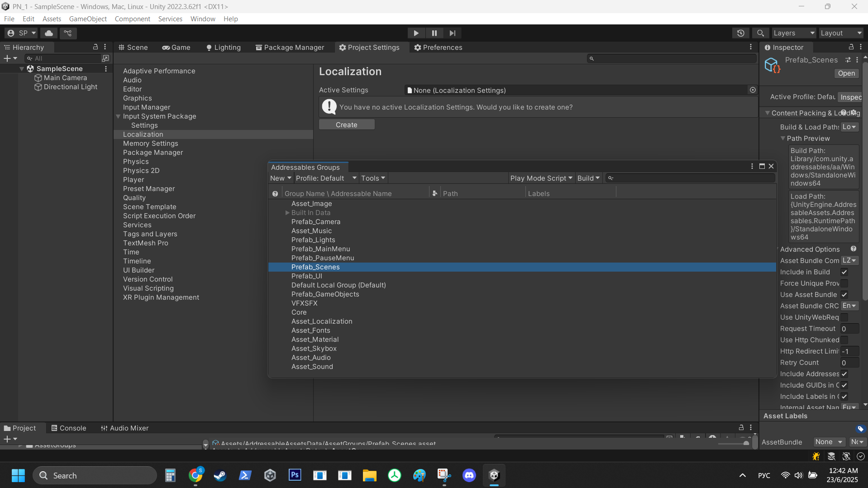Toggle Use Asset Bundle Cache checkbox
The image size is (868, 488).
[x=844, y=295]
